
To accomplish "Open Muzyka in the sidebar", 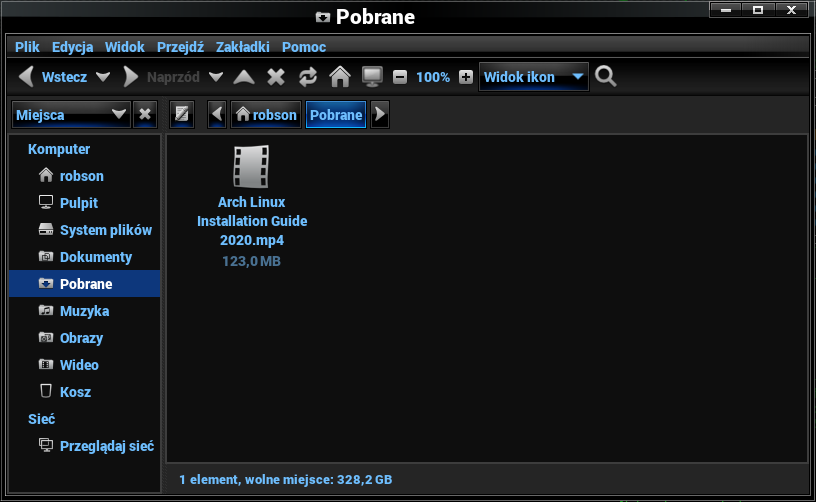I will [84, 311].
